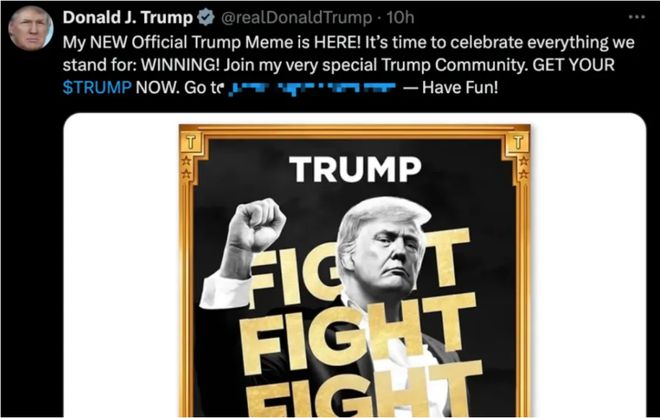Click the stars on left gold frame
The height and width of the screenshot is (418, 660).
pos(186,167)
